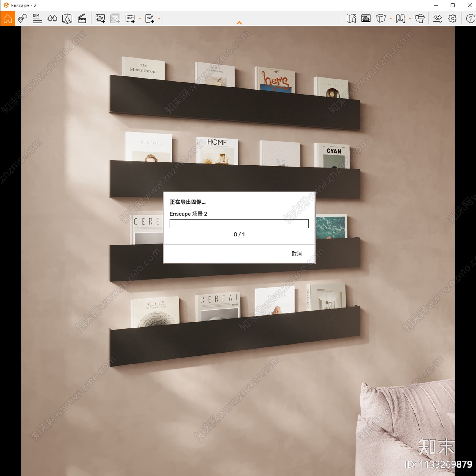
Task: Open the mini map icon
Action: pos(351,18)
